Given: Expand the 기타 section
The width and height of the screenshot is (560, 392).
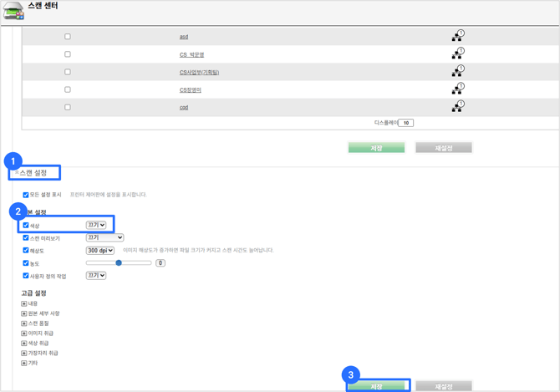Looking at the screenshot, I should (x=24, y=363).
